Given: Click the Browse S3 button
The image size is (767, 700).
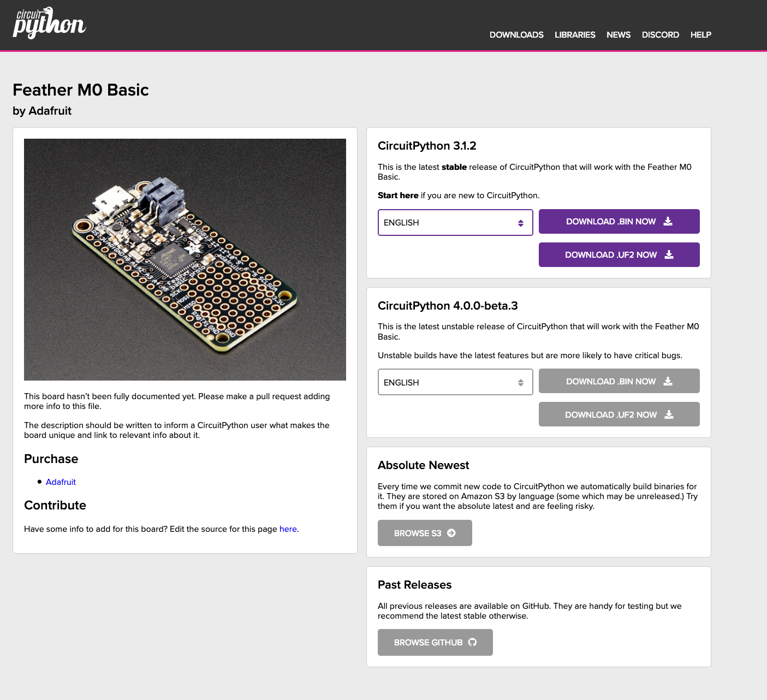Looking at the screenshot, I should pyautogui.click(x=425, y=533).
